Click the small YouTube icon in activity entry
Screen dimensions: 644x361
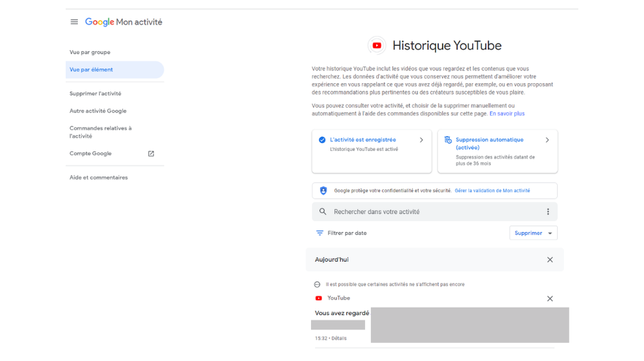[319, 298]
